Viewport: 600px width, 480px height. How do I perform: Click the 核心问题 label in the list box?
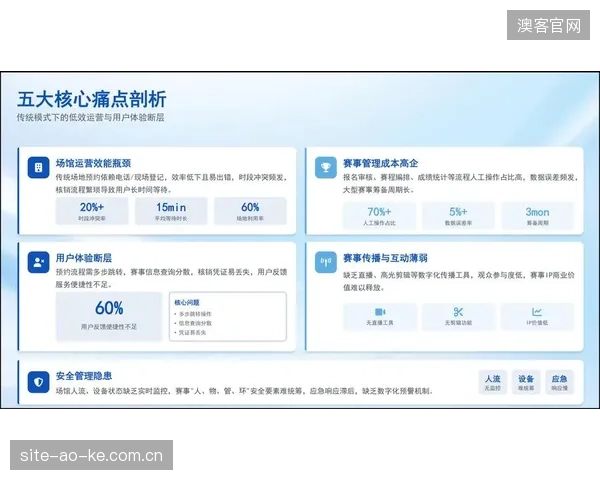click(187, 302)
